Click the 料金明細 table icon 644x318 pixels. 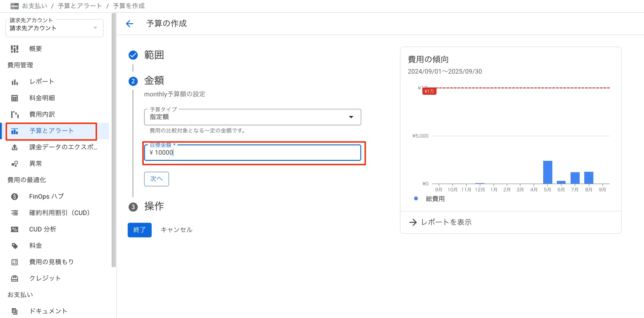click(15, 98)
